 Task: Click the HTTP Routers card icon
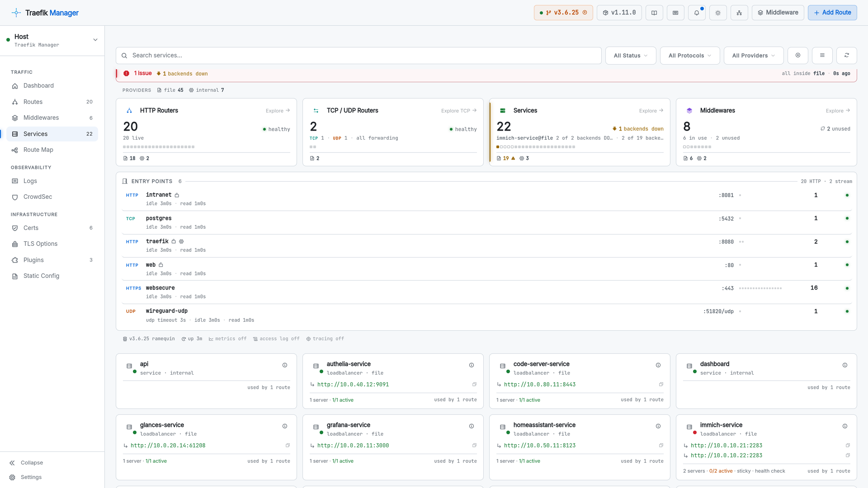click(129, 111)
